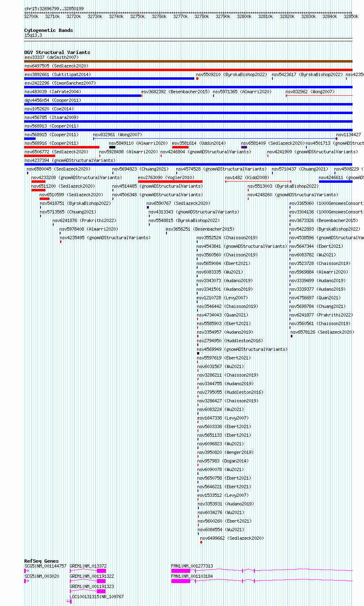364x606 pixels.
Task: Open esv3673326 (Besenbacher2015) variant
Action: (x=324, y=220)
